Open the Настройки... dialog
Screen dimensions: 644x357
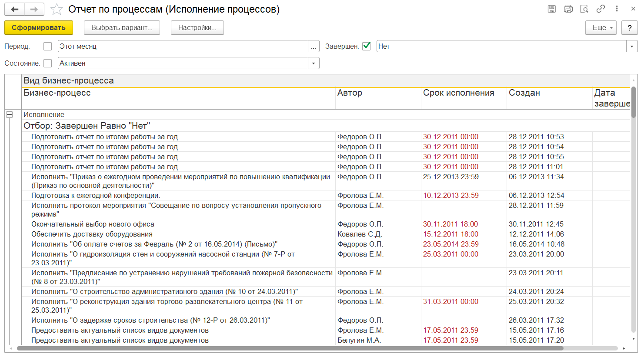197,27
